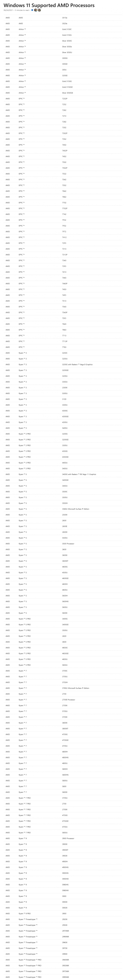Select the EPYC 7232P model cell
Viewport: 124px width, 980px height.
pos(64,99)
